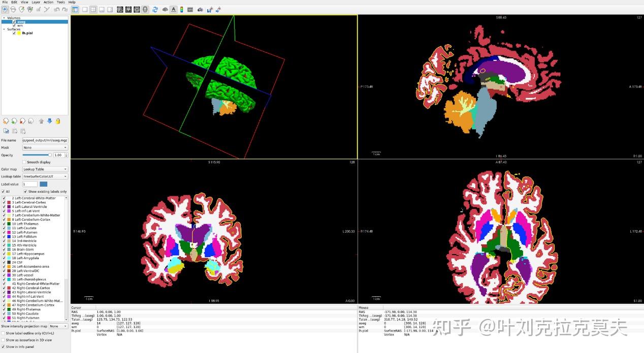The height and width of the screenshot is (353, 644).
Task: Click the color scale bar toolbar icon
Action: pyautogui.click(x=181, y=9)
